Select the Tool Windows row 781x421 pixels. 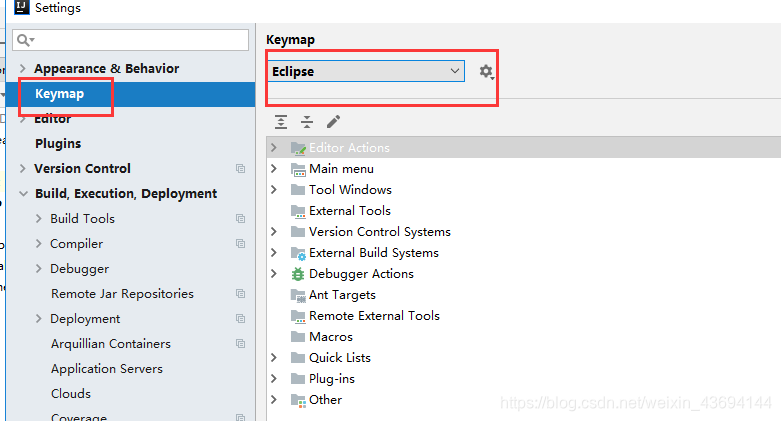(523, 190)
